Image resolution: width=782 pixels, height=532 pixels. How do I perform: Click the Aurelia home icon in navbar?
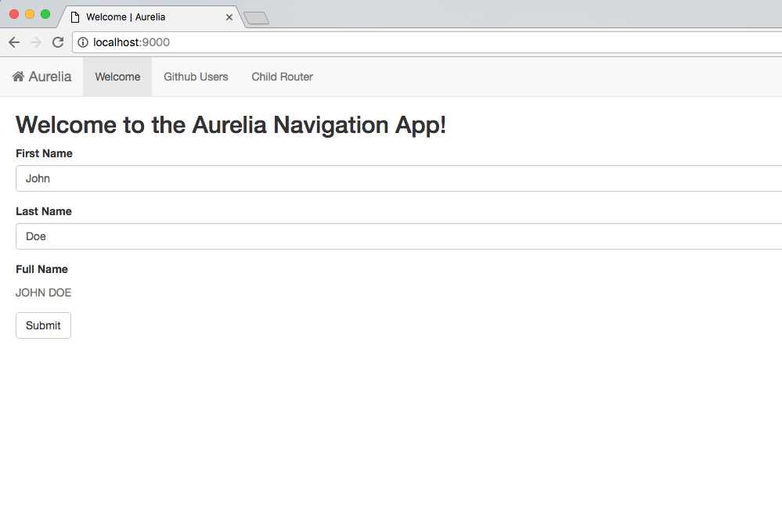click(18, 76)
